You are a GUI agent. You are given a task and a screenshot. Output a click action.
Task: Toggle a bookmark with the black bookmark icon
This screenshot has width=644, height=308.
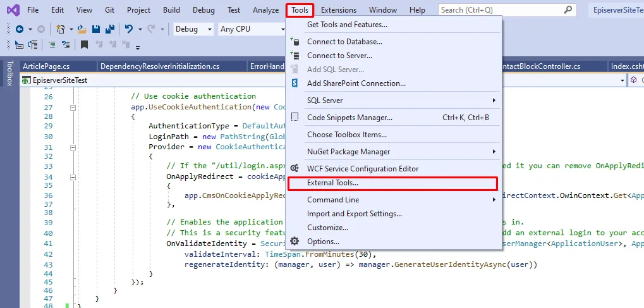click(84, 44)
